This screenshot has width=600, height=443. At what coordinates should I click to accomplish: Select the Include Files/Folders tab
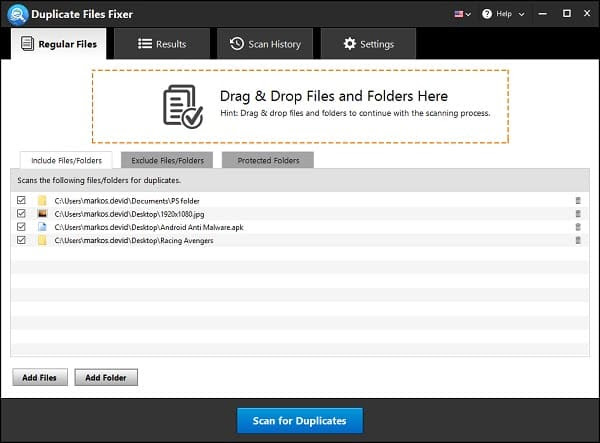66,160
